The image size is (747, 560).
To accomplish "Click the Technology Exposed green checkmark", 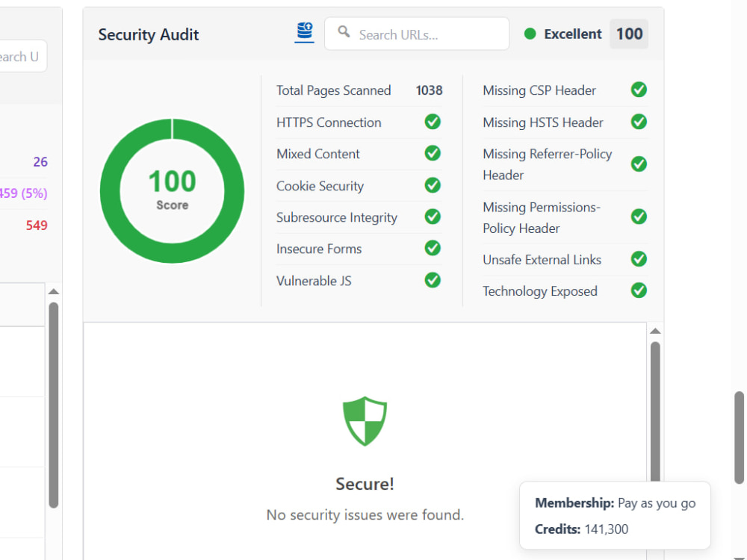I will coord(639,290).
